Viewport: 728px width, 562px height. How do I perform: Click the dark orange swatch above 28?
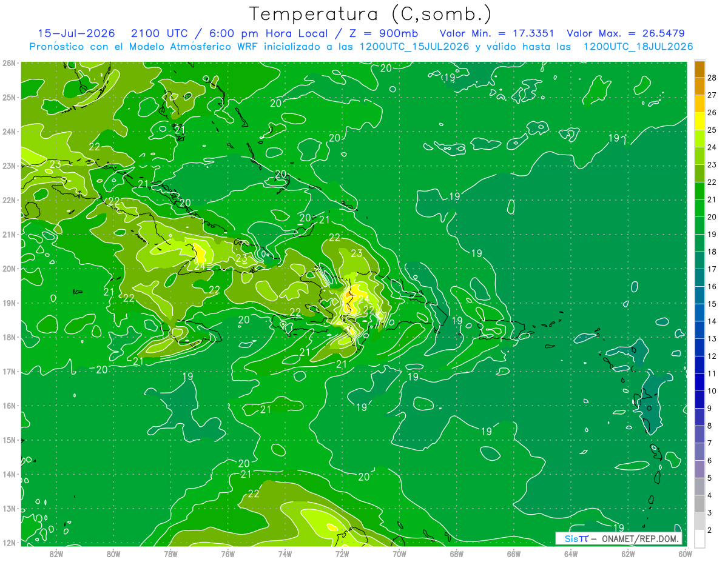699,69
